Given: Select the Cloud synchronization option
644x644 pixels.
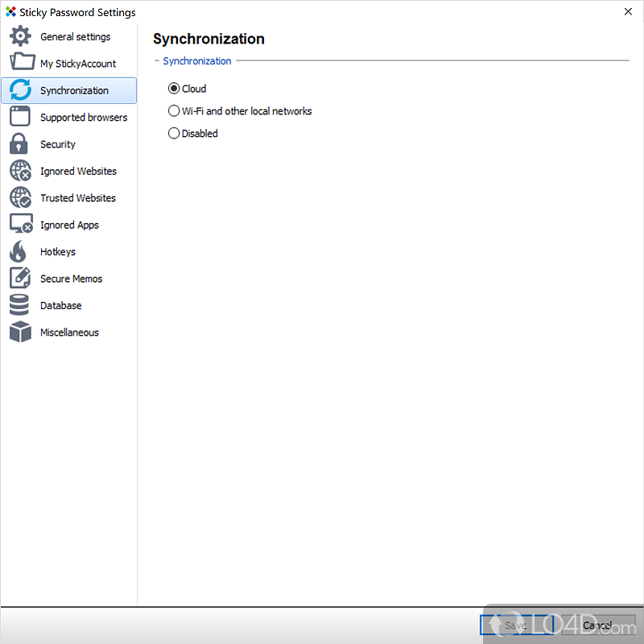Looking at the screenshot, I should [x=174, y=89].
